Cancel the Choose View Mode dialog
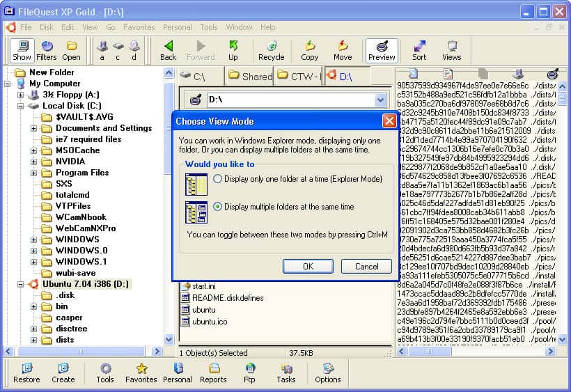The width and height of the screenshot is (571, 392). [x=366, y=266]
